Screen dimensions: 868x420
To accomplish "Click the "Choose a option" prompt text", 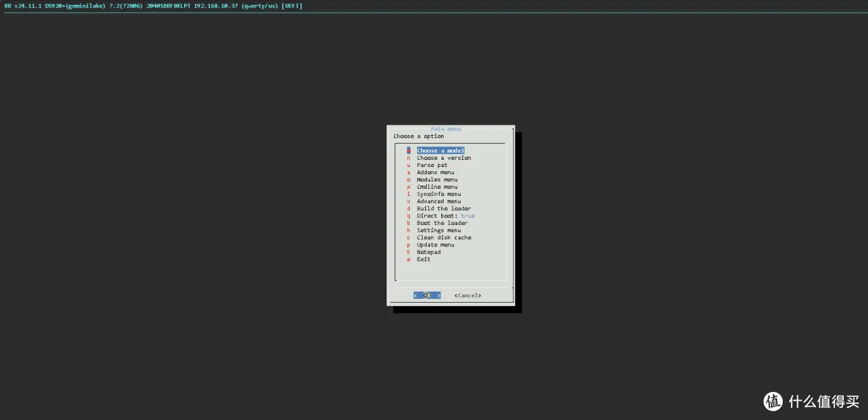I will [x=419, y=137].
